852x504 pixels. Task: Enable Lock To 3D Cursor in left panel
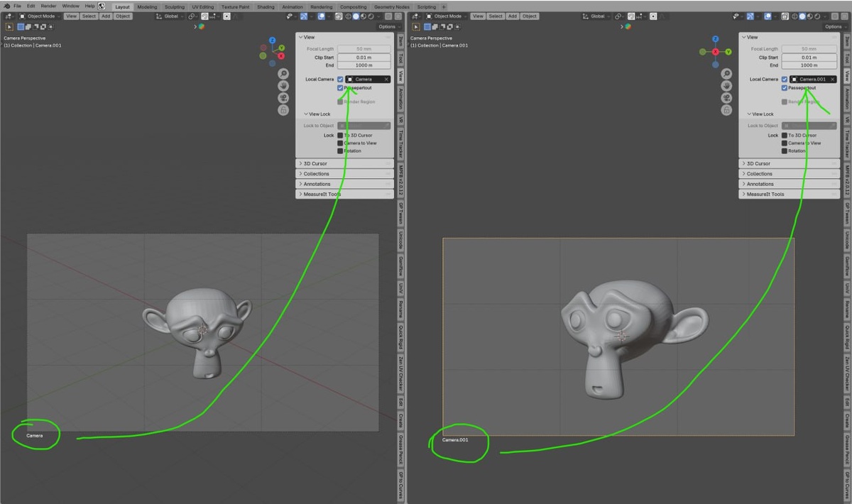340,135
